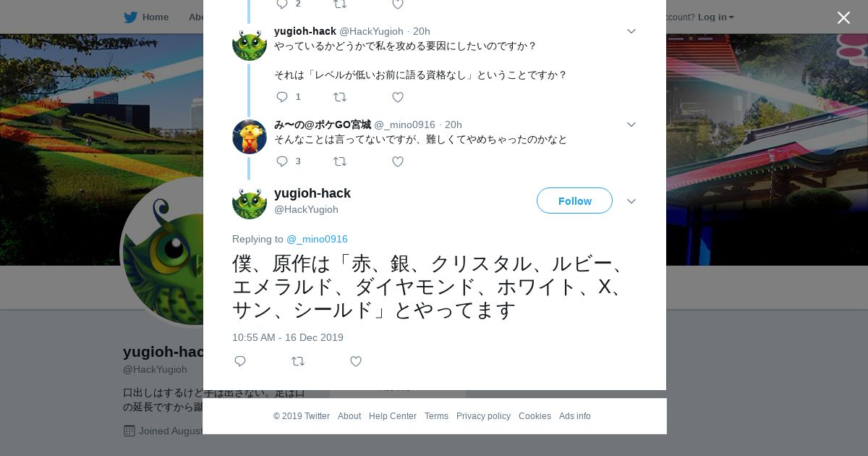Close the tweet overlay with X

[843, 17]
